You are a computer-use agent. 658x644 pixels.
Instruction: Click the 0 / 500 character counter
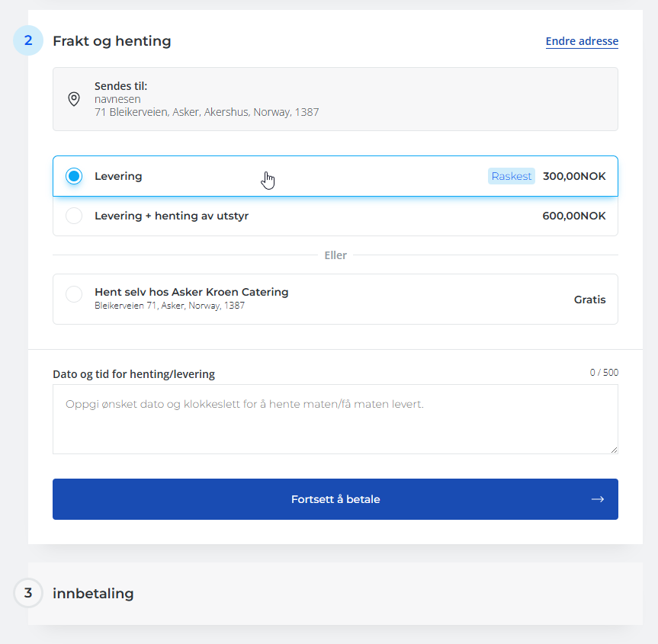coord(604,373)
